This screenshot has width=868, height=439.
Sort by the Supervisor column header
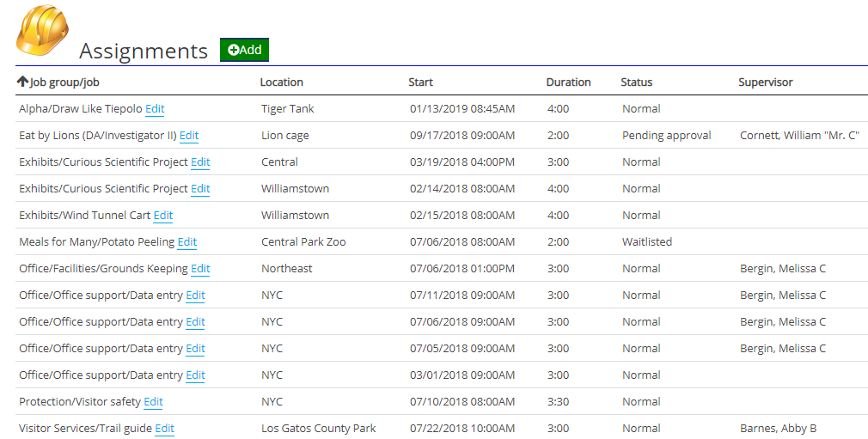point(765,82)
